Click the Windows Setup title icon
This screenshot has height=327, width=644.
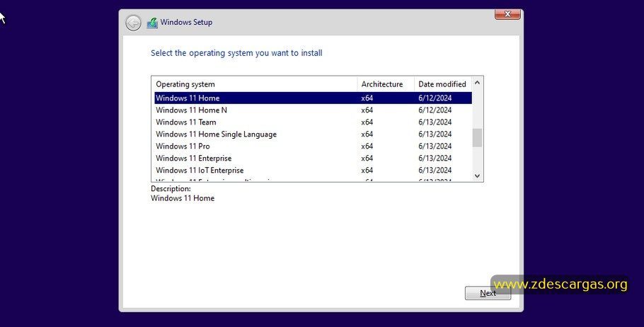152,23
